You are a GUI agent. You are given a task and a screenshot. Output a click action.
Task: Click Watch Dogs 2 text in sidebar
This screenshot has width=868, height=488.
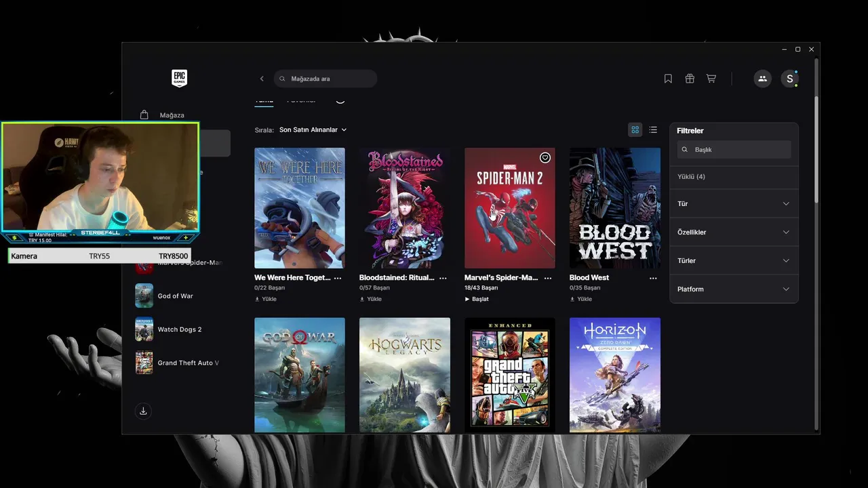[x=180, y=329]
